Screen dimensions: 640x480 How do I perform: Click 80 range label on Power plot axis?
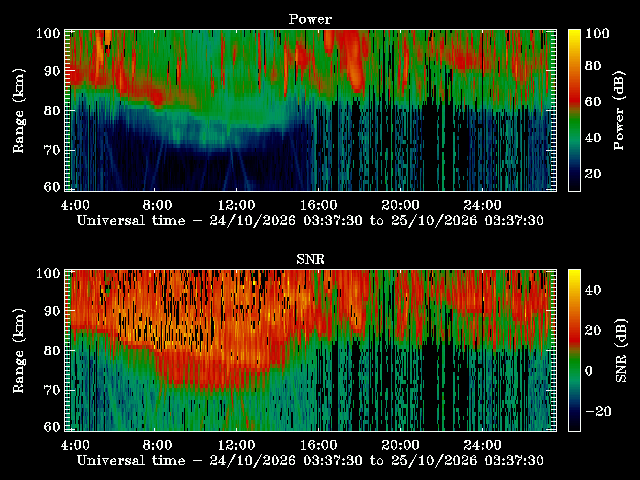tap(52, 111)
